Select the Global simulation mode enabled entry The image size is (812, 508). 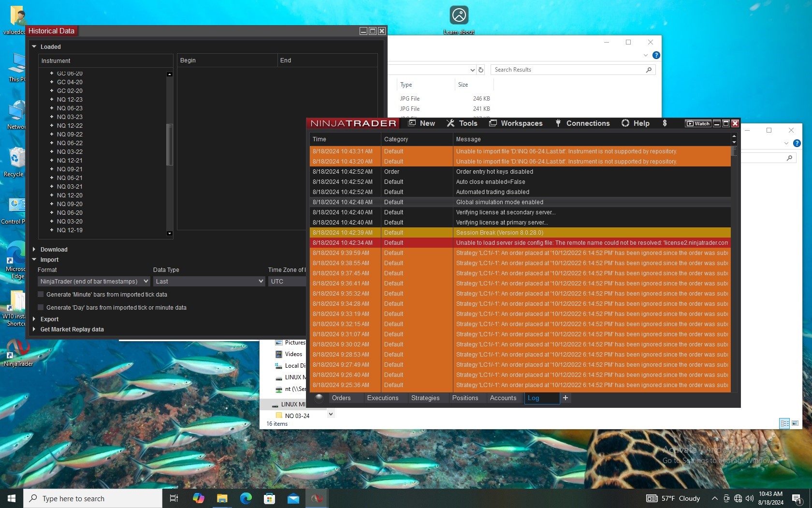pyautogui.click(x=520, y=202)
